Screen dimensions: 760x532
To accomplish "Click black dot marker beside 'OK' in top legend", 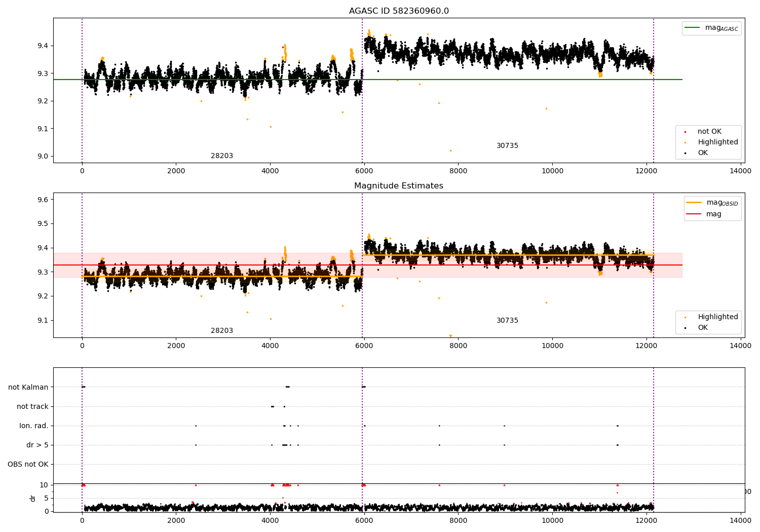I will click(686, 153).
